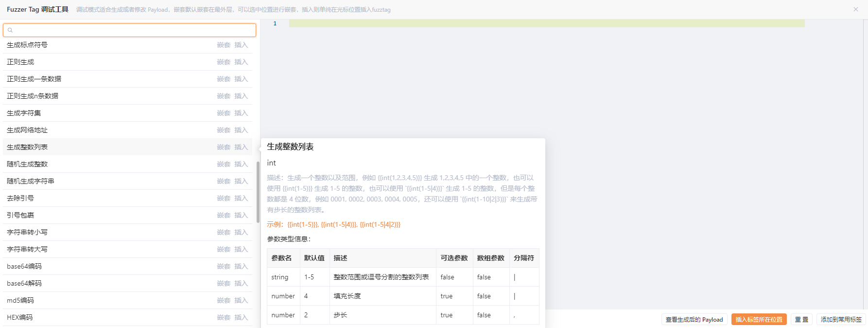
Task: Click the 添加到常用标签 button
Action: (x=841, y=319)
